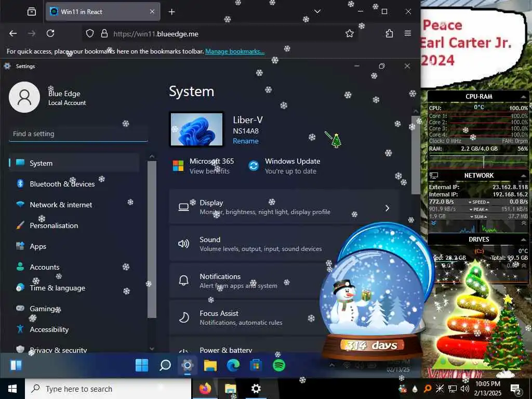Viewport: 532px width, 399px height.
Task: Click the sidebar scroll up arrow
Action: tap(152, 156)
